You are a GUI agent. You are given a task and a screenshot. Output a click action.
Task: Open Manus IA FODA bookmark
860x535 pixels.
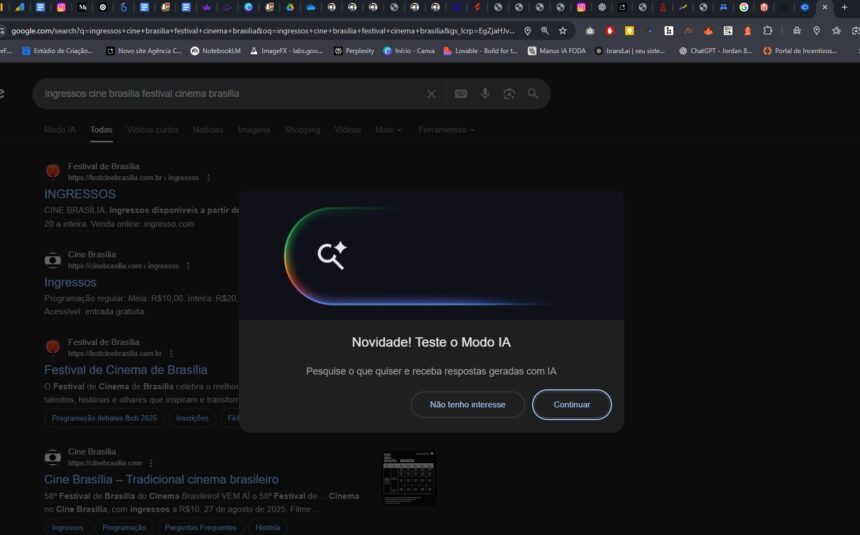557,51
